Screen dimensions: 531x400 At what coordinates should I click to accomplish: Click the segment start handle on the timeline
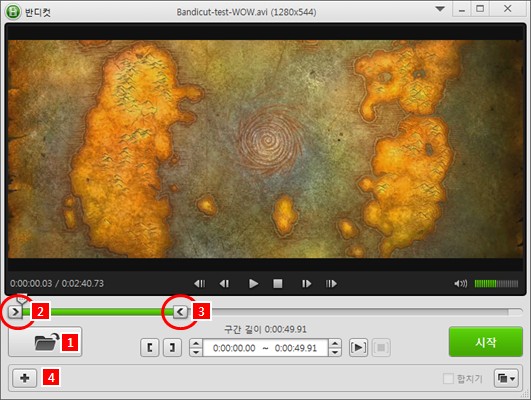click(15, 312)
